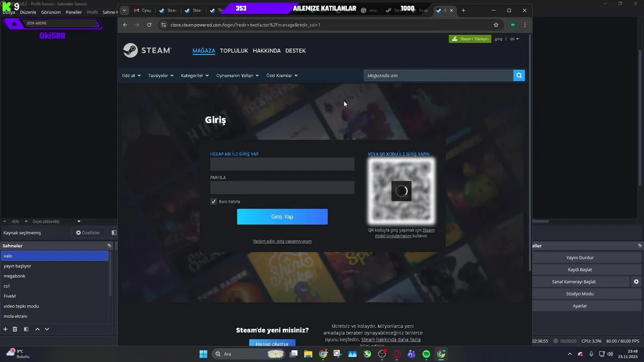
Task: Select the 'megabonk' scene in OBS
Action: (55, 276)
